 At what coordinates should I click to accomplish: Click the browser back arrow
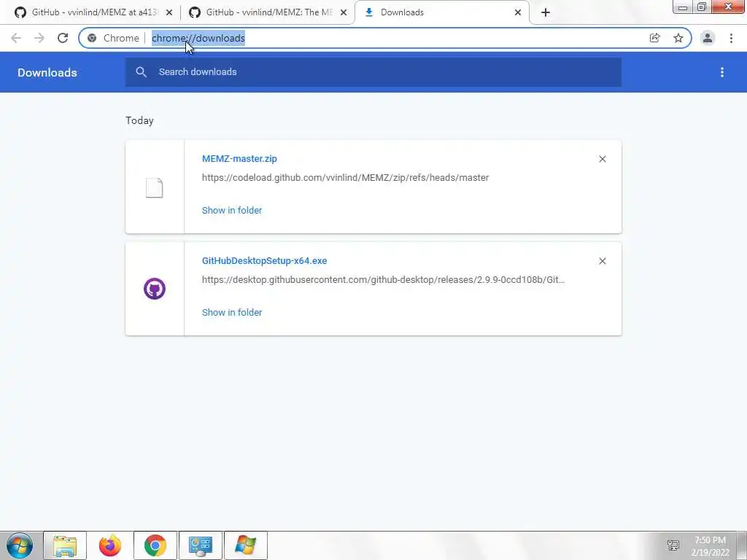[x=16, y=38]
